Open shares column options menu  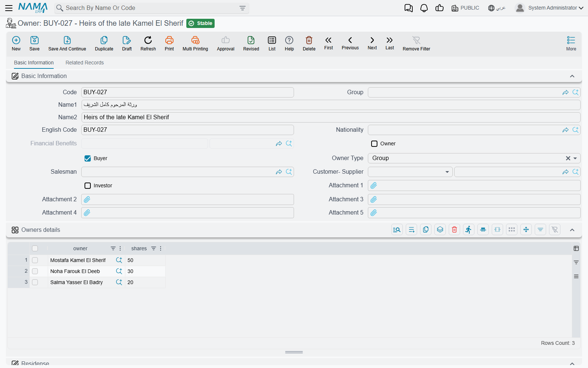[161, 248]
